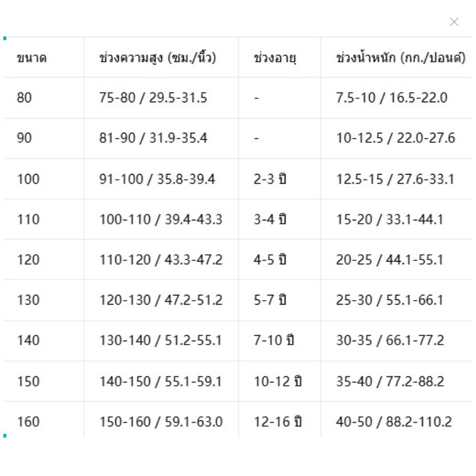Viewport: 476px width, 476px height.
Task: Choose size 110 cell
Action: point(29,219)
